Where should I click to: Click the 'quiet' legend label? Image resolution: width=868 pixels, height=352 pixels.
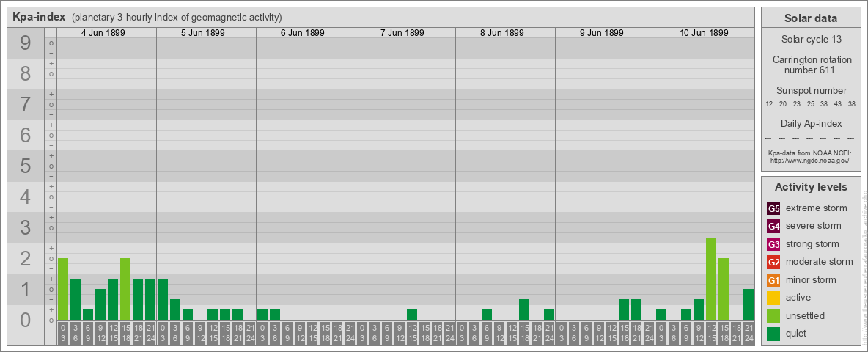798,334
